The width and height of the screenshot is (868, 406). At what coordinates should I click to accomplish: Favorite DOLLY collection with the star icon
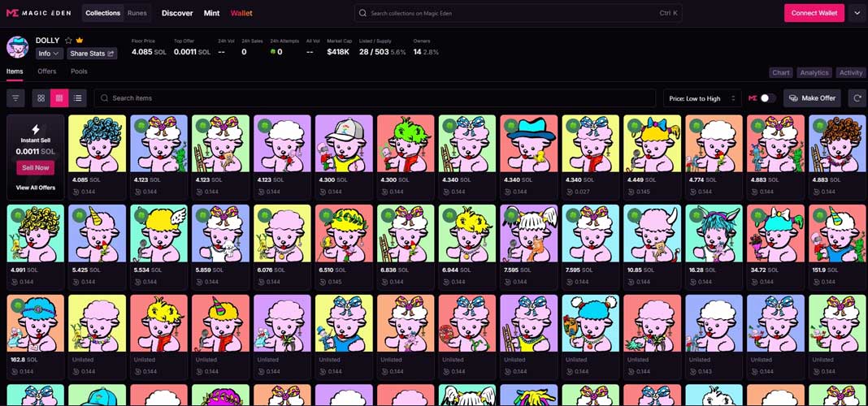coord(68,41)
